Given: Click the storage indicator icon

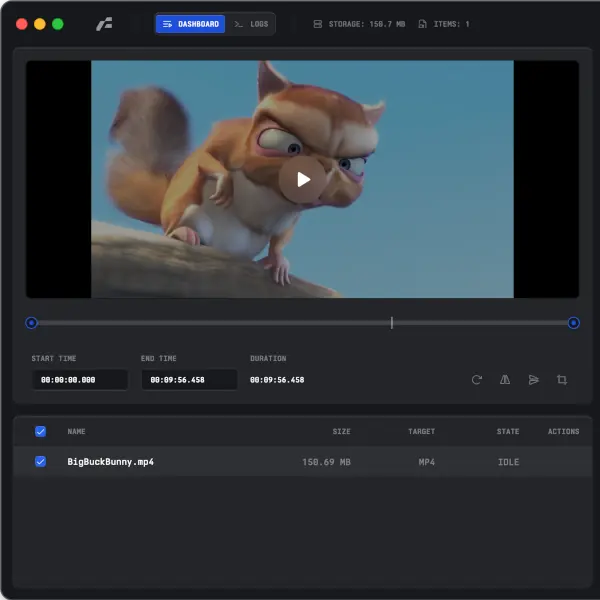Looking at the screenshot, I should [318, 24].
